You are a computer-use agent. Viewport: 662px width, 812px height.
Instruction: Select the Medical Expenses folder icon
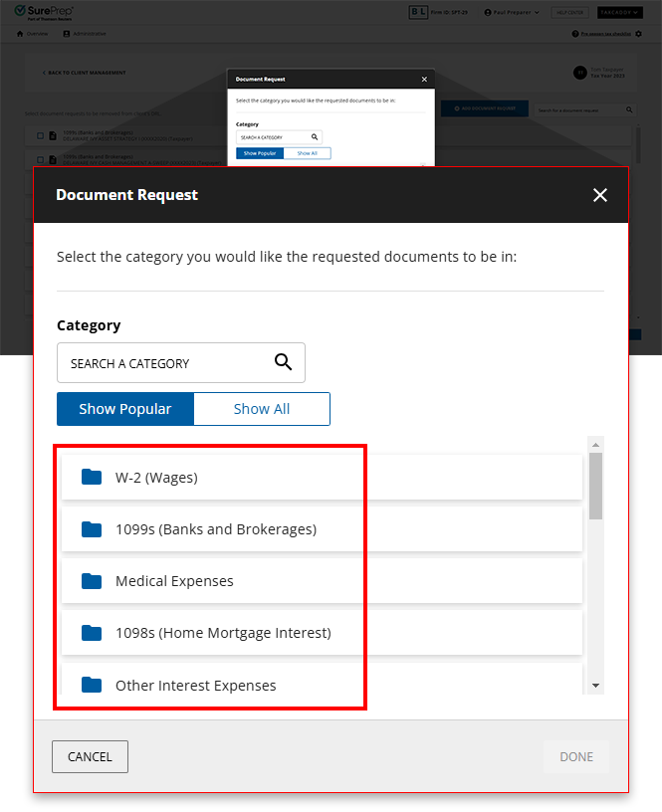pos(91,581)
